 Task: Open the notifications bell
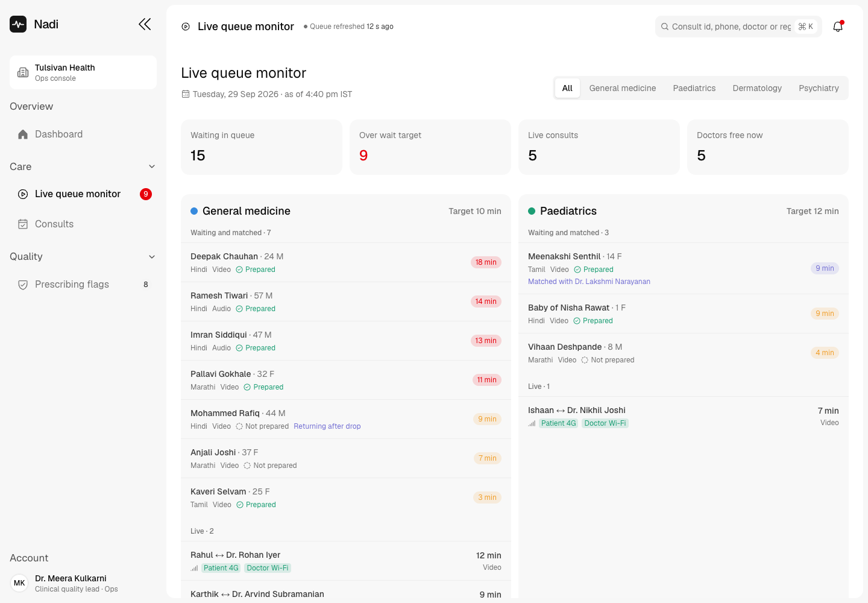point(838,27)
